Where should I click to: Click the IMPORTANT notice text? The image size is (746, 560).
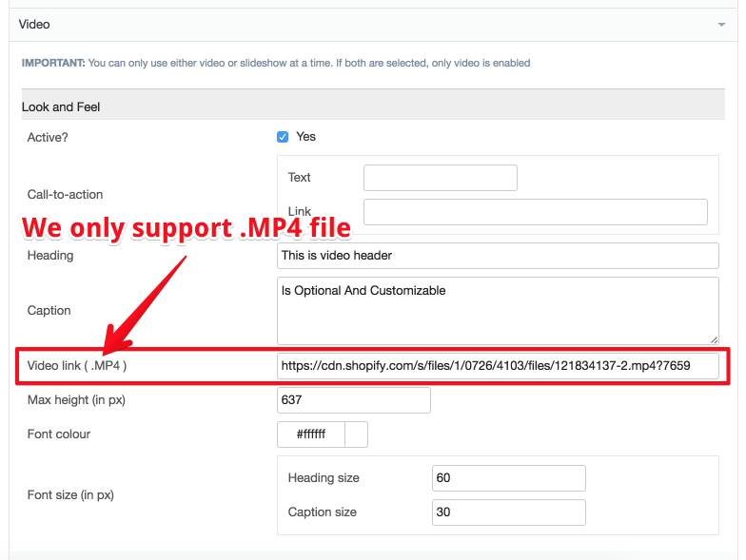276,63
